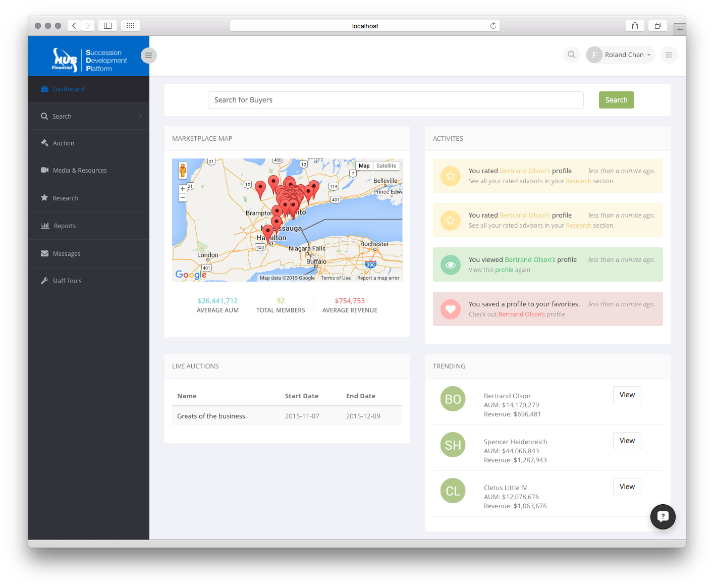The width and height of the screenshot is (714, 588).
Task: Open Messages from the sidebar
Action: [66, 254]
